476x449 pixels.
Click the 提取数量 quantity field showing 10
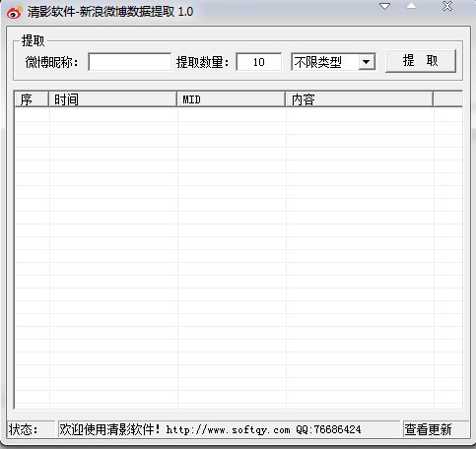click(x=259, y=62)
